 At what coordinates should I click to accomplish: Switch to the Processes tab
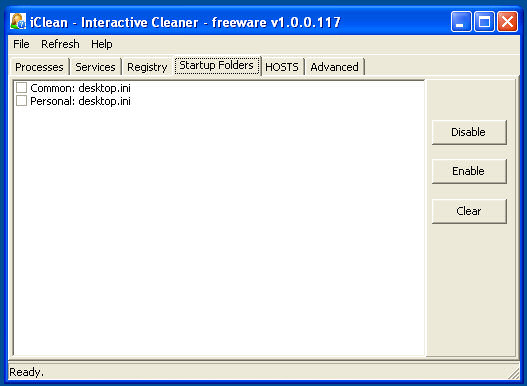pos(39,67)
